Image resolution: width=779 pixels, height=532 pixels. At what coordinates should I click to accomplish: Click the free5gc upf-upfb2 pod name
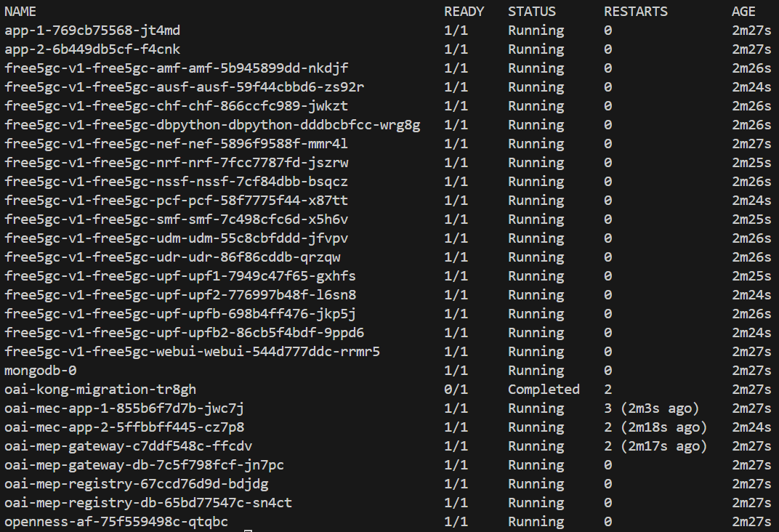tap(185, 333)
